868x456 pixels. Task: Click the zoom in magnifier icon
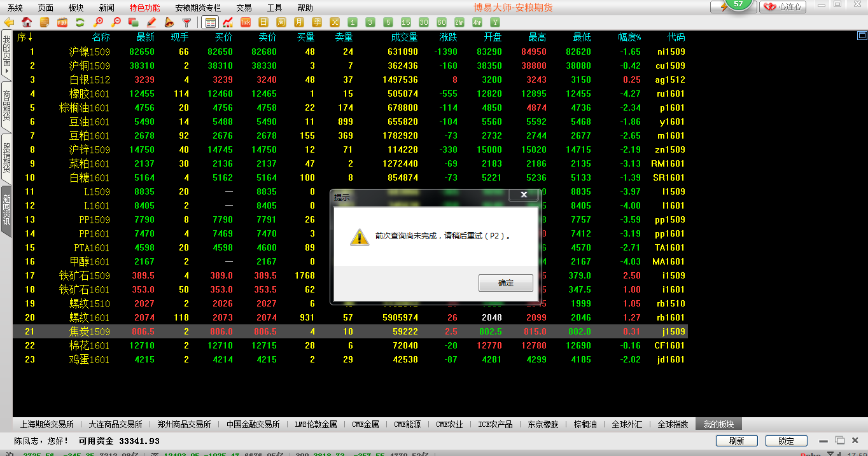click(x=98, y=22)
